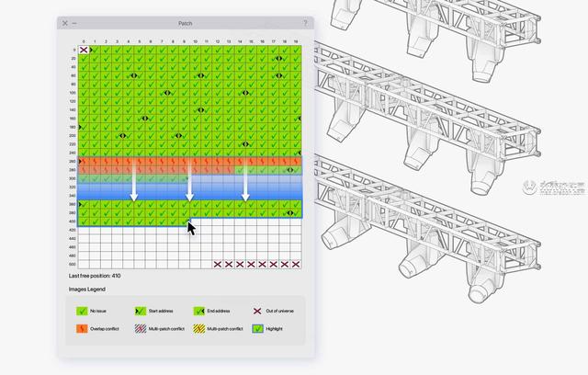Click row header 260 in the patch grid
Screen dimensions: 588x375
[73, 162]
